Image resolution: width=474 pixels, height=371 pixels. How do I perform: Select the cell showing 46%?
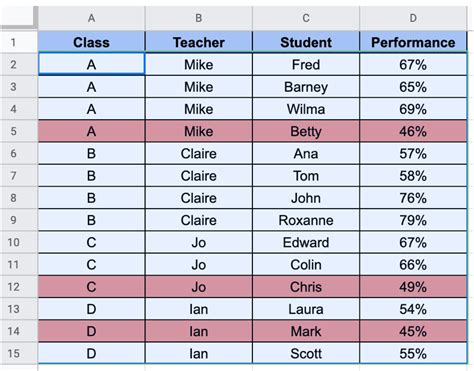(413, 131)
